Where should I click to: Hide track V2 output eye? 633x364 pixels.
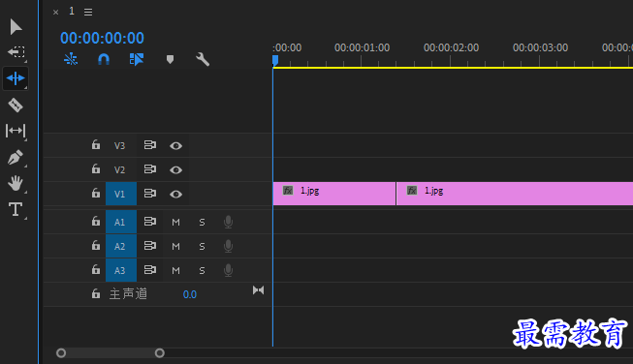tap(175, 169)
